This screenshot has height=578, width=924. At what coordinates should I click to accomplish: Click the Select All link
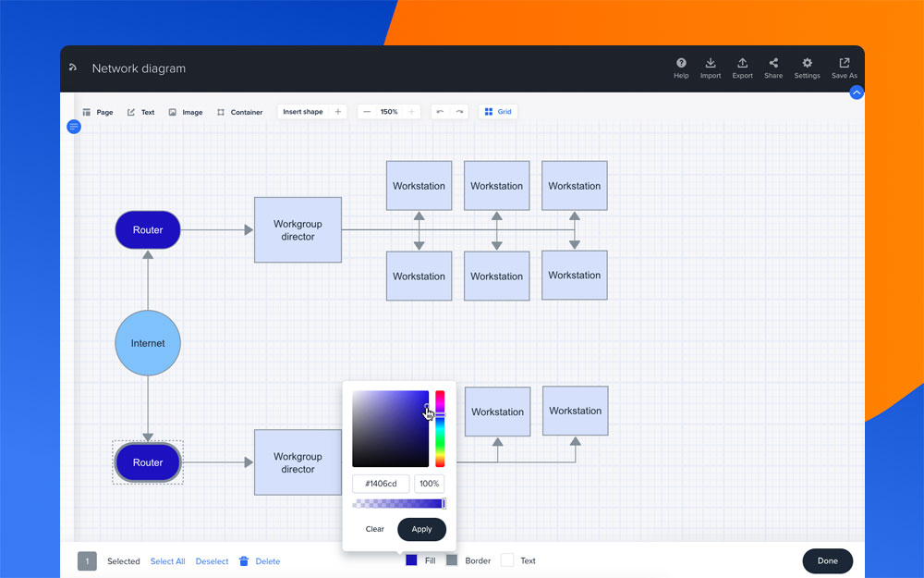[167, 561]
